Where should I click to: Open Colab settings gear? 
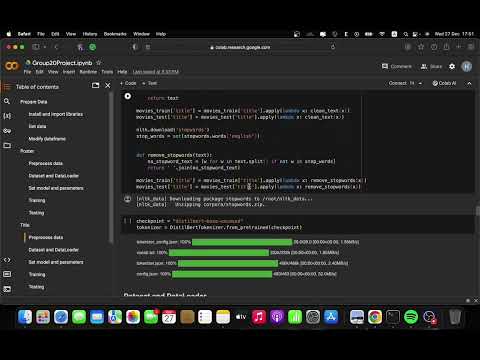coord(452,66)
